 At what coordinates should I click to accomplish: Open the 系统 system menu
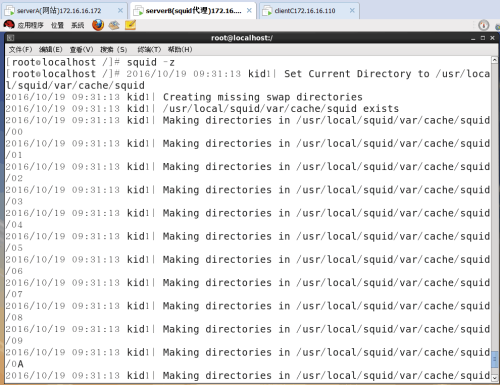77,25
